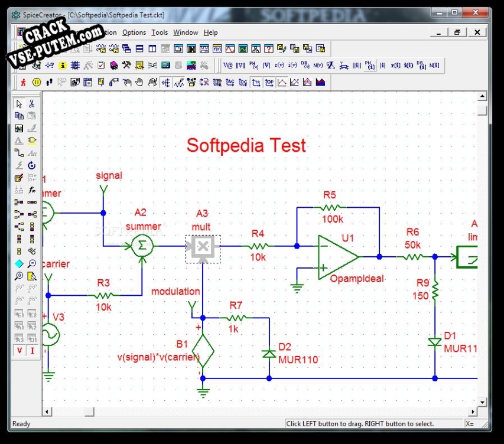Click the 'Ready' status bar text
The image size is (504, 444).
pos(21,424)
